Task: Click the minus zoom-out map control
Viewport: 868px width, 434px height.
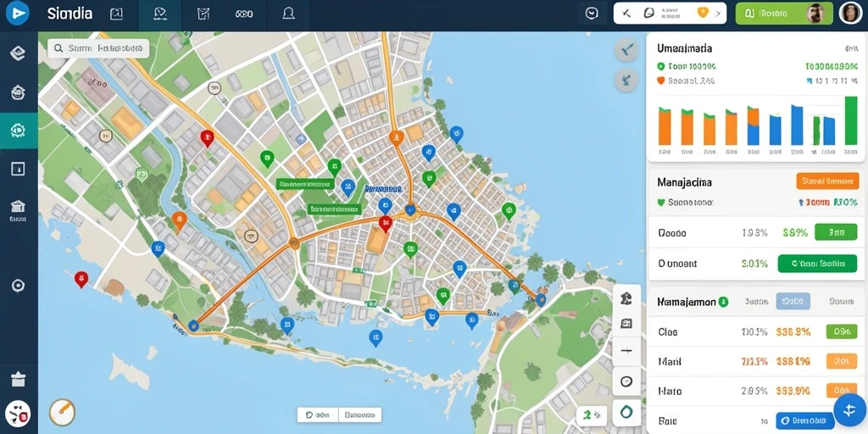Action: click(x=626, y=351)
